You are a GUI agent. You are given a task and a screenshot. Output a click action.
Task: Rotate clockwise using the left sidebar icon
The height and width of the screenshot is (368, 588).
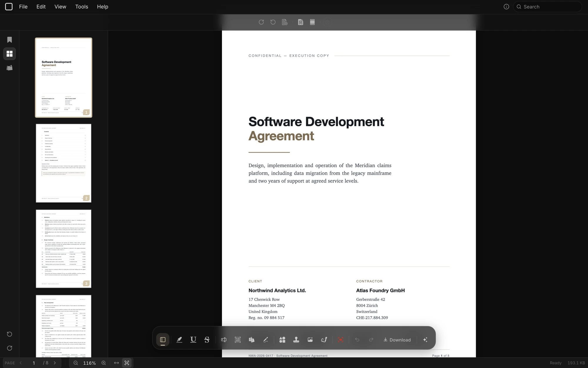pyautogui.click(x=9, y=348)
